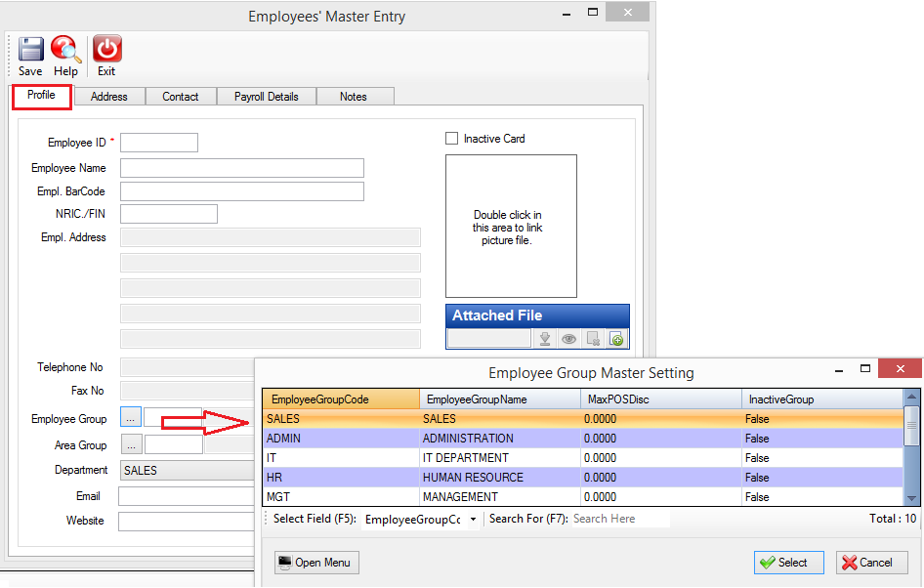Sort by the EmployeeGroupCode column header
Image resolution: width=924 pixels, height=588 pixels.
(x=341, y=399)
